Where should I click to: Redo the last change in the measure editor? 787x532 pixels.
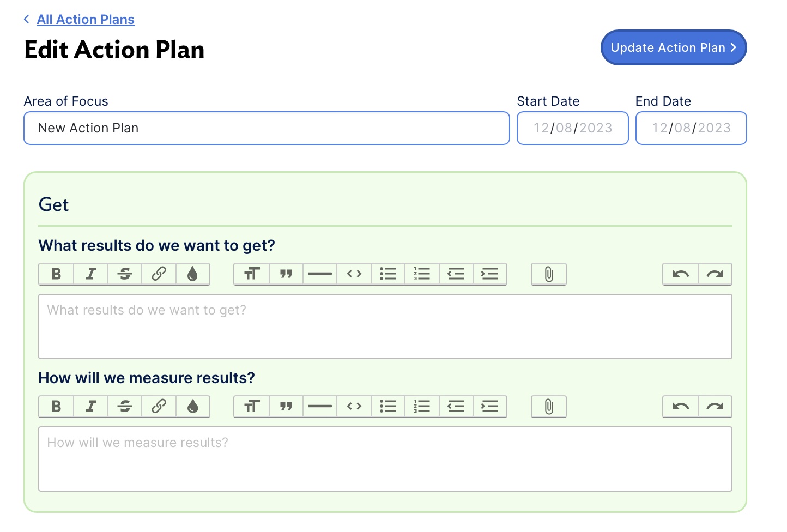click(715, 406)
